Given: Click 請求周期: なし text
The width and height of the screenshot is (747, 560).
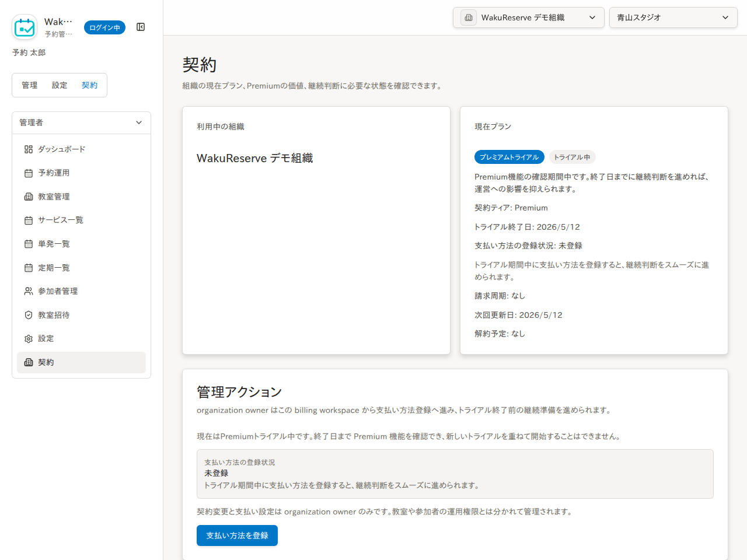Looking at the screenshot, I should coord(500,296).
